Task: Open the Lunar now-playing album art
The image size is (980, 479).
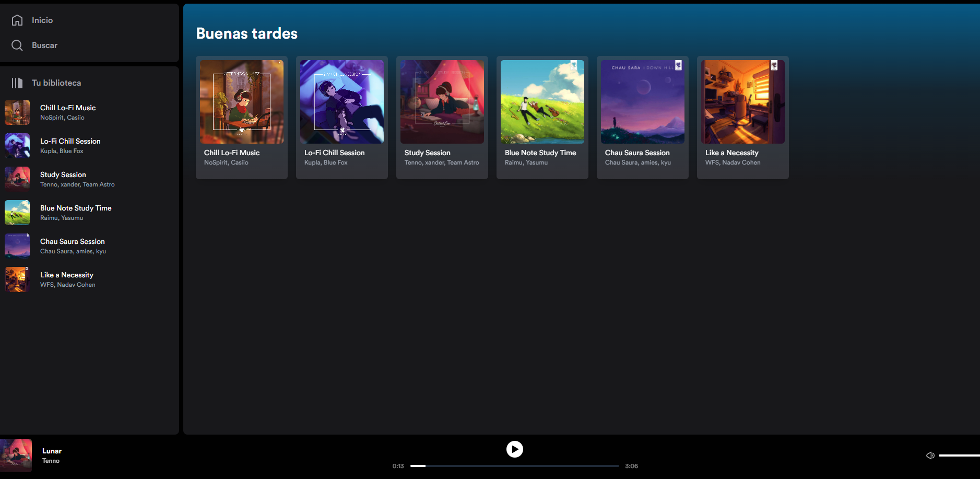Action: point(16,455)
